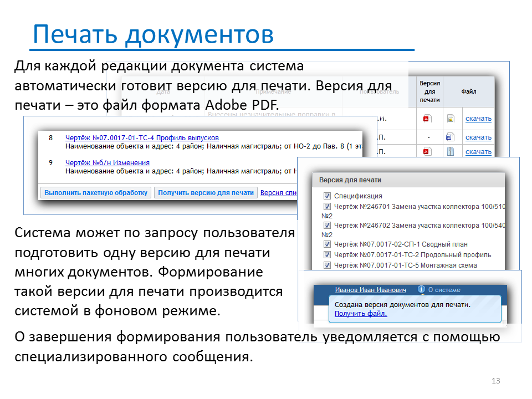Open the PDF print version in the image file row
Screen dimensions: 532x399
427,119
